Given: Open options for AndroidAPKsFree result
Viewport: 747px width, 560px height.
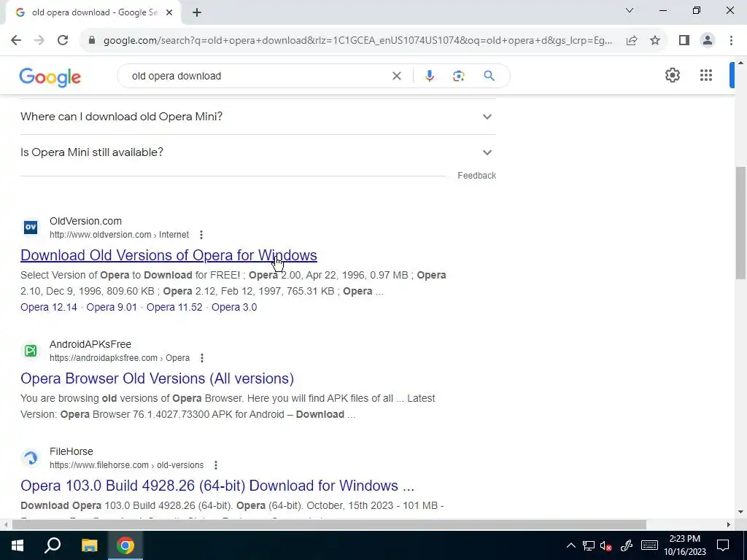Looking at the screenshot, I should tap(202, 358).
